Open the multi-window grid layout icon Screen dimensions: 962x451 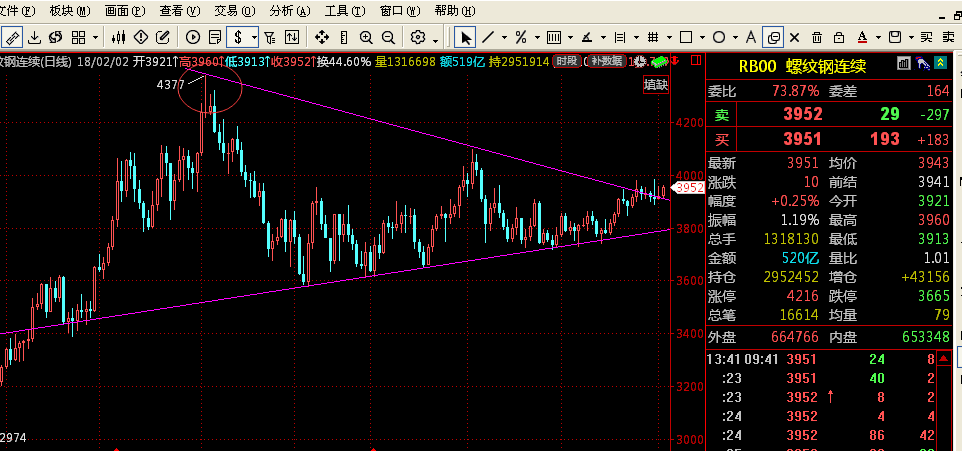[79, 37]
